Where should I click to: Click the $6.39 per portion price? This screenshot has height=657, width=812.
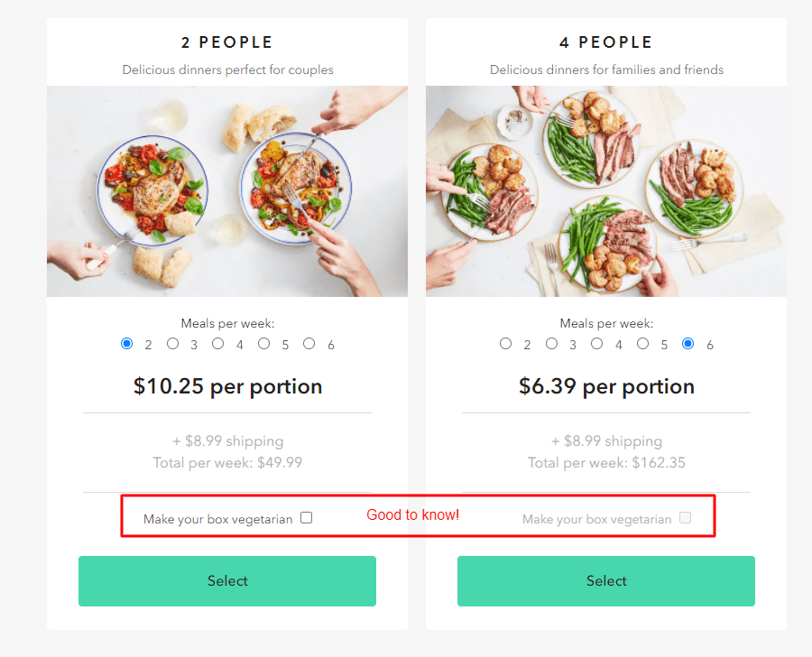pos(606,386)
